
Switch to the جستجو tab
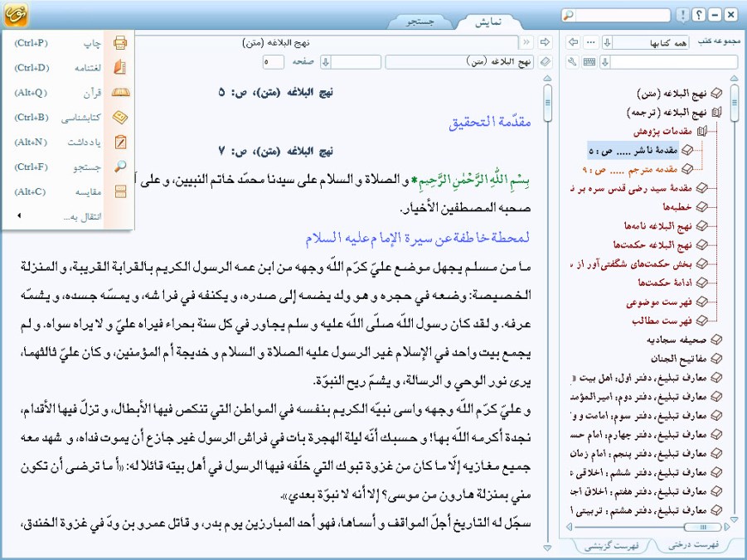click(x=420, y=22)
